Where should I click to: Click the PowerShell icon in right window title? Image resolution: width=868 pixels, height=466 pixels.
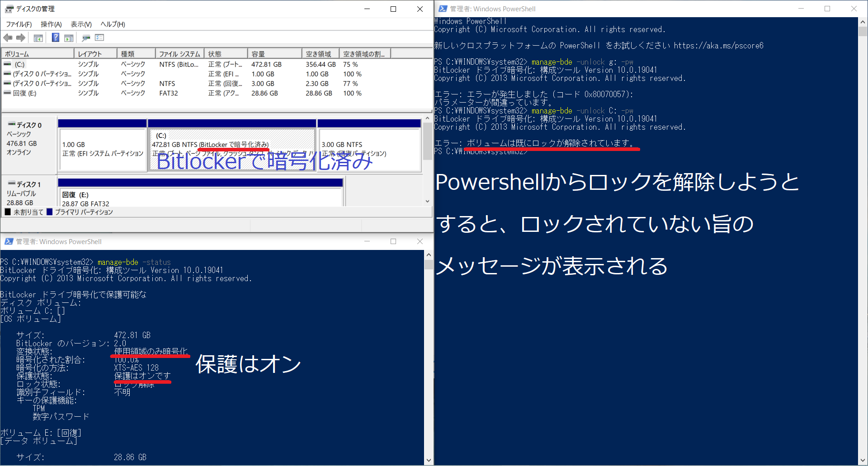443,9
